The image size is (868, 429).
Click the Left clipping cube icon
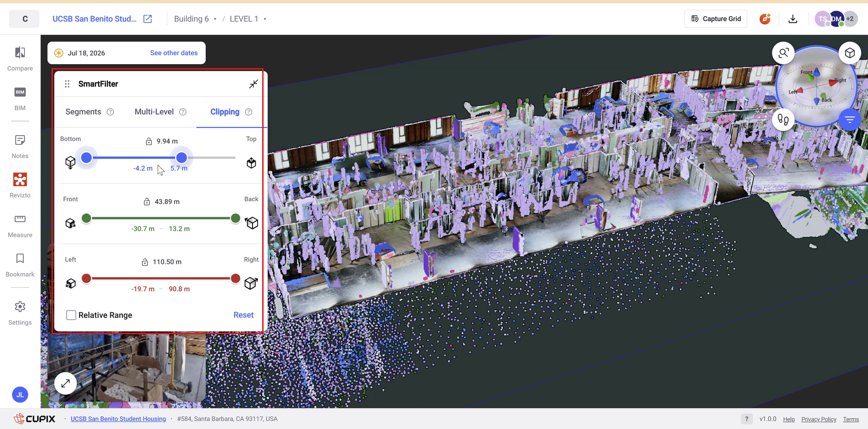coord(71,283)
